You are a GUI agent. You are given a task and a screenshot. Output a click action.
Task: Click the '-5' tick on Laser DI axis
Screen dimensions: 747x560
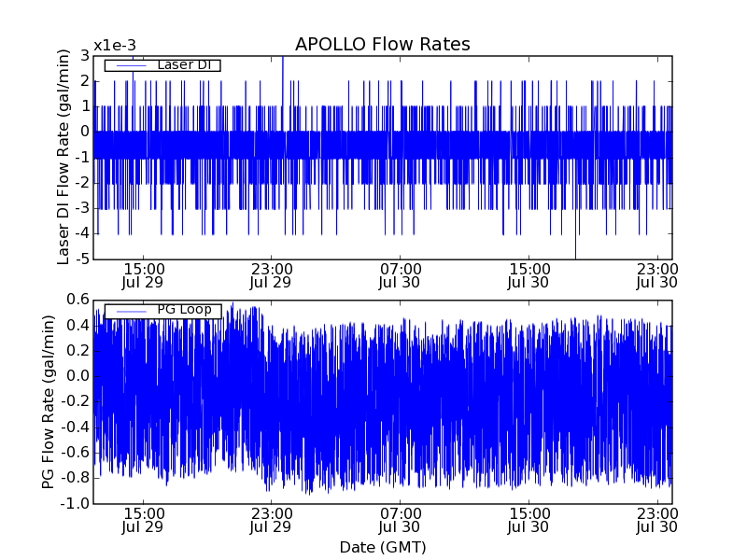coord(82,259)
